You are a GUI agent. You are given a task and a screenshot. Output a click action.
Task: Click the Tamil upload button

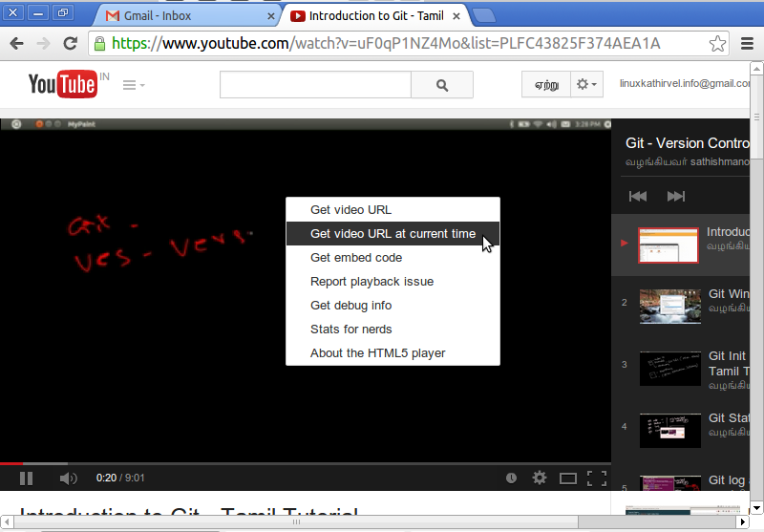tap(545, 84)
